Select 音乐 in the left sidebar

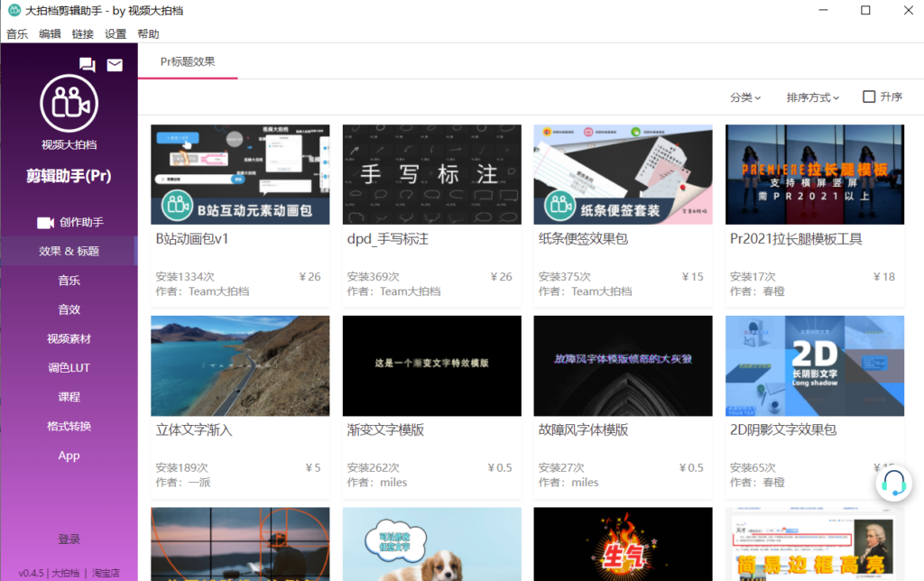pos(69,280)
